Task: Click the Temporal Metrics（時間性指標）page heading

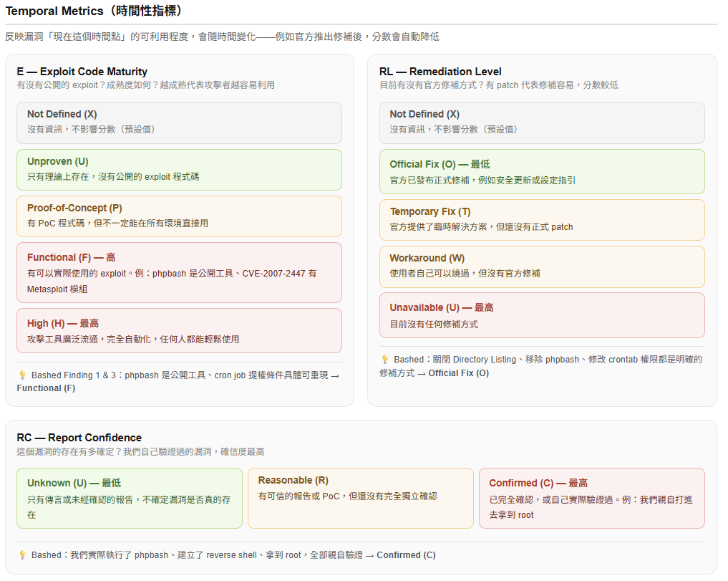Action: [x=94, y=11]
